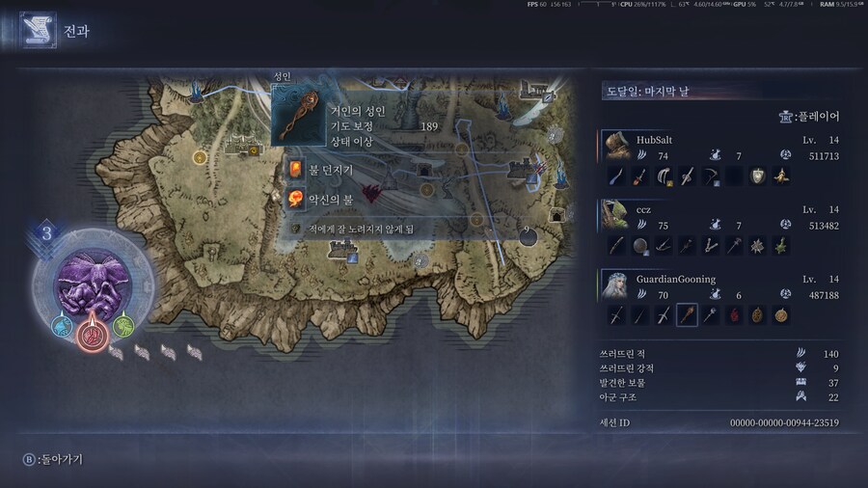Select GuardianGooning's character portrait
The height and width of the screenshot is (488, 868).
pyautogui.click(x=616, y=285)
